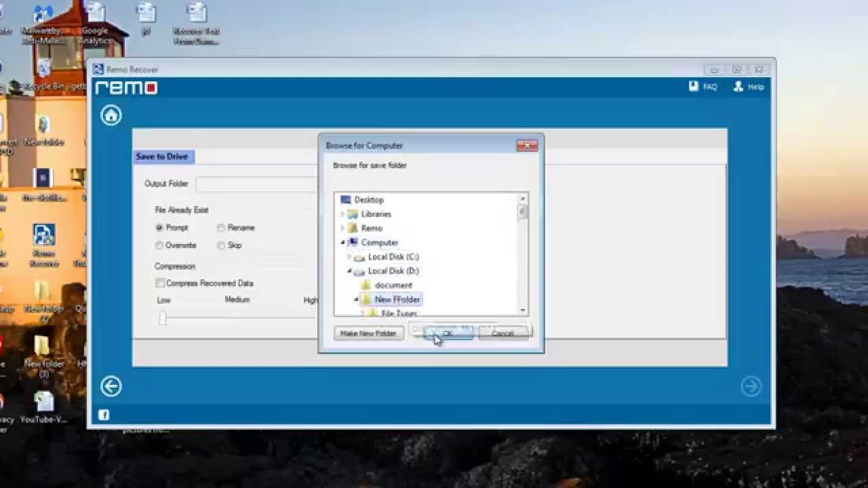Viewport: 868px width, 488px height.
Task: Select the Desktop icon in folder tree
Action: 346,200
